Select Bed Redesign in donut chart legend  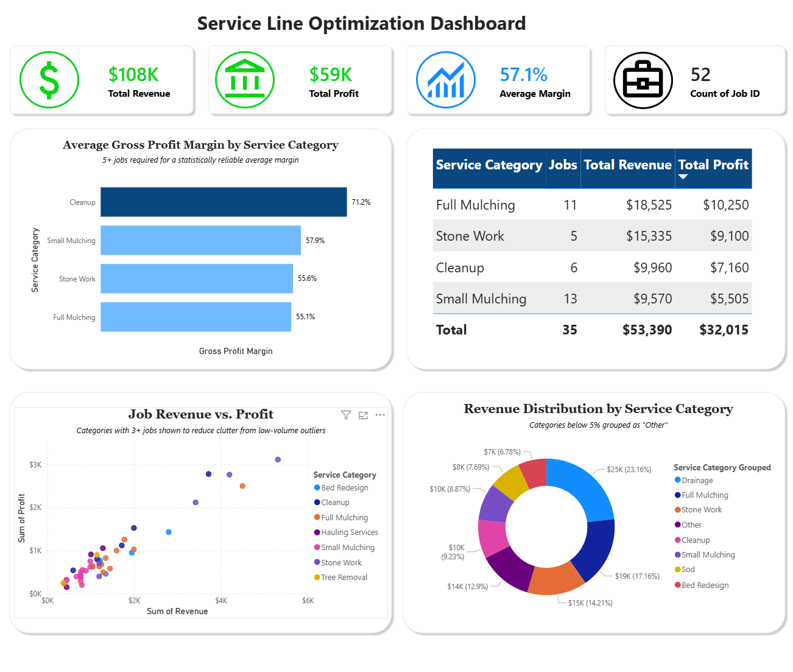(x=702, y=585)
